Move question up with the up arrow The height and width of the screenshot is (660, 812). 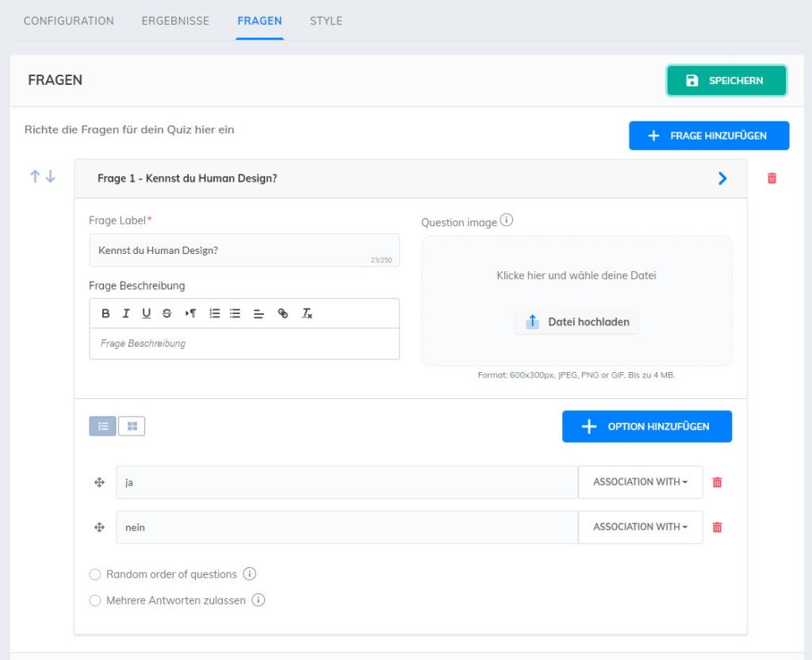point(35,177)
